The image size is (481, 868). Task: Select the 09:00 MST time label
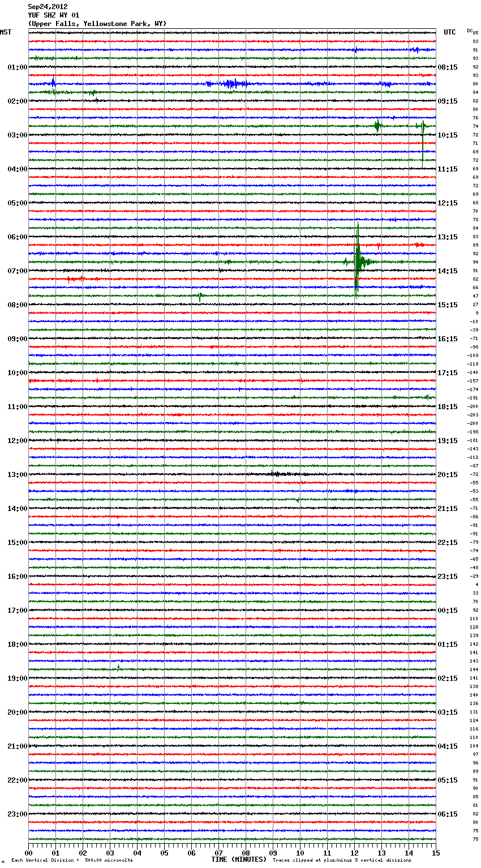tap(18, 339)
